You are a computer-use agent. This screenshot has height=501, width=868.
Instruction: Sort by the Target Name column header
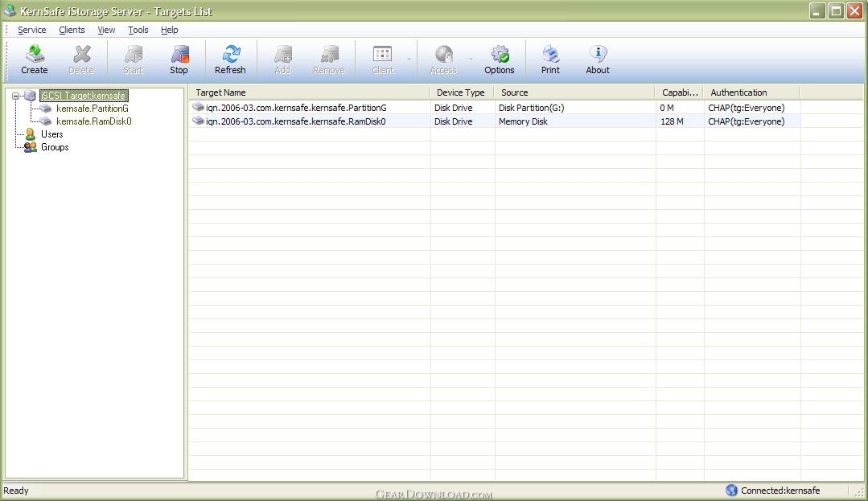310,92
